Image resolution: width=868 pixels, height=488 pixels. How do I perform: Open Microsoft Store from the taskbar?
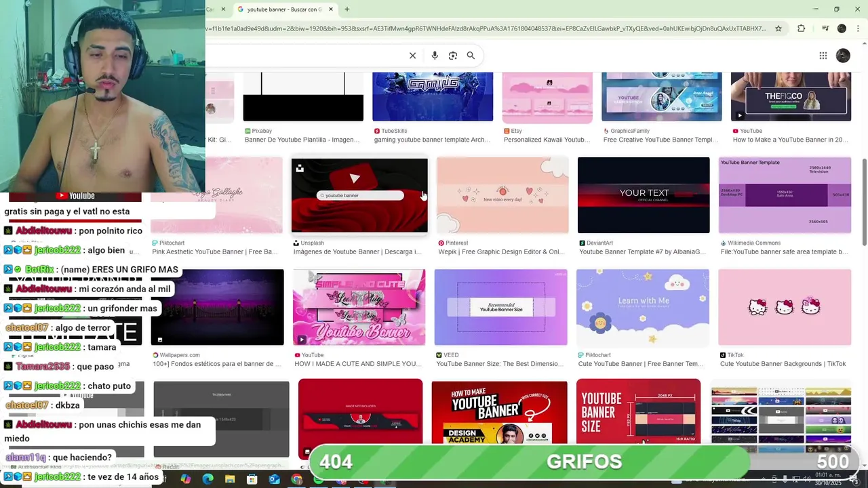(252, 479)
